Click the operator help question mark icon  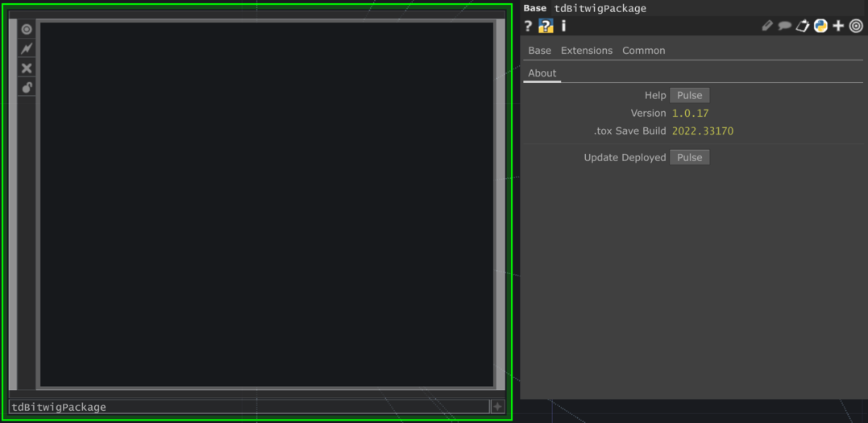pos(528,26)
